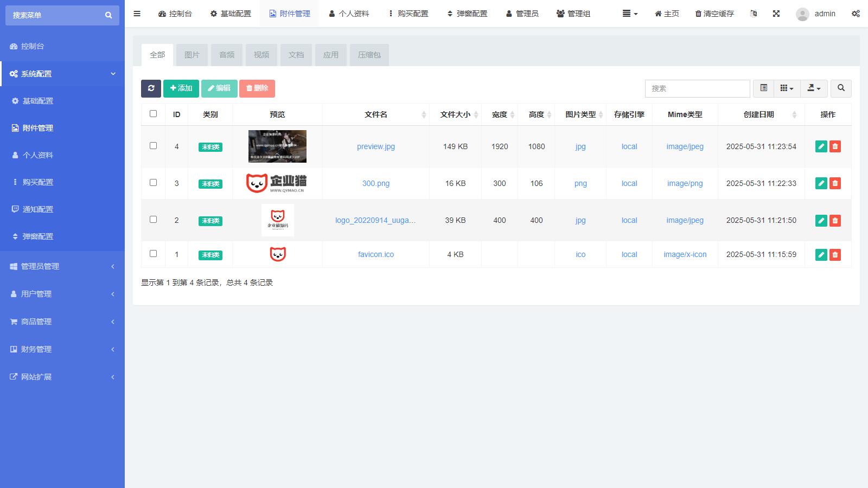Click the magnifier search button beside export

pyautogui.click(x=841, y=88)
